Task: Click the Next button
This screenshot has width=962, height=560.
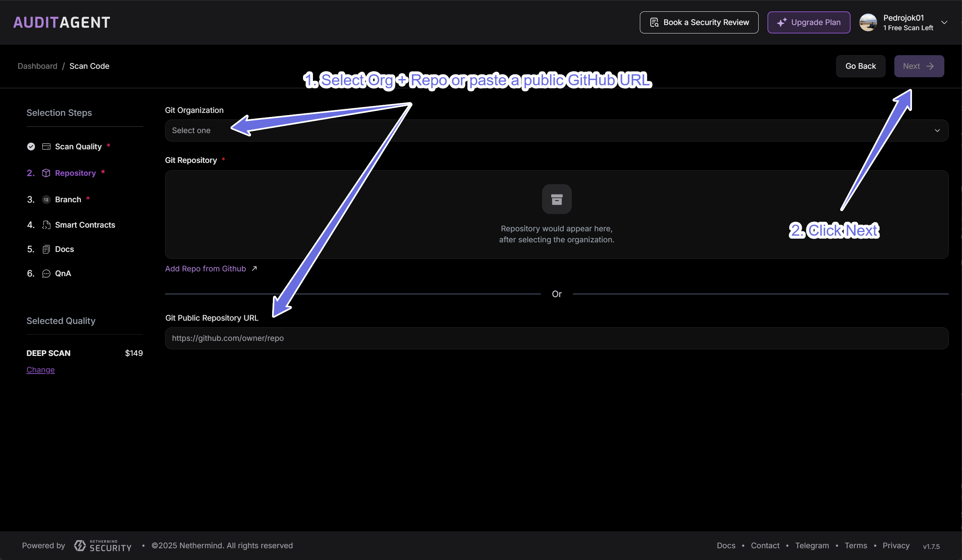Action: (x=919, y=66)
